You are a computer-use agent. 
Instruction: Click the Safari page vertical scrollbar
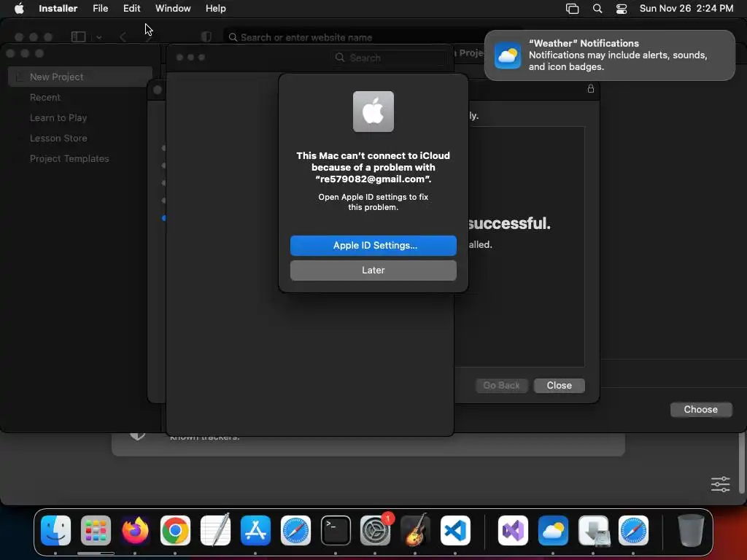coord(741,463)
